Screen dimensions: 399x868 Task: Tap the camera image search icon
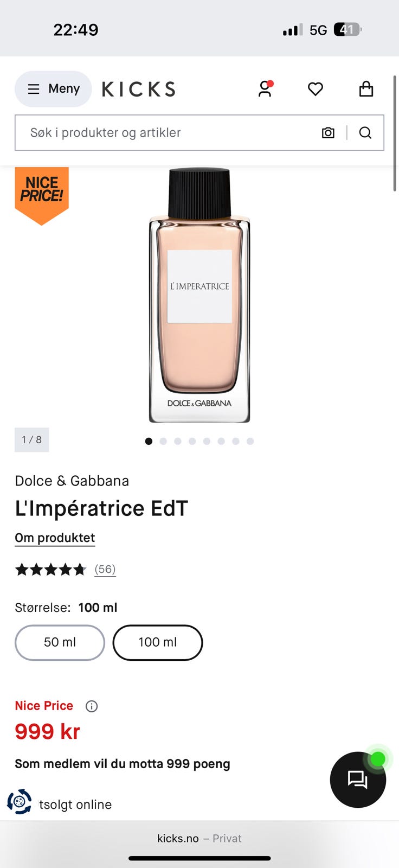[x=328, y=133]
